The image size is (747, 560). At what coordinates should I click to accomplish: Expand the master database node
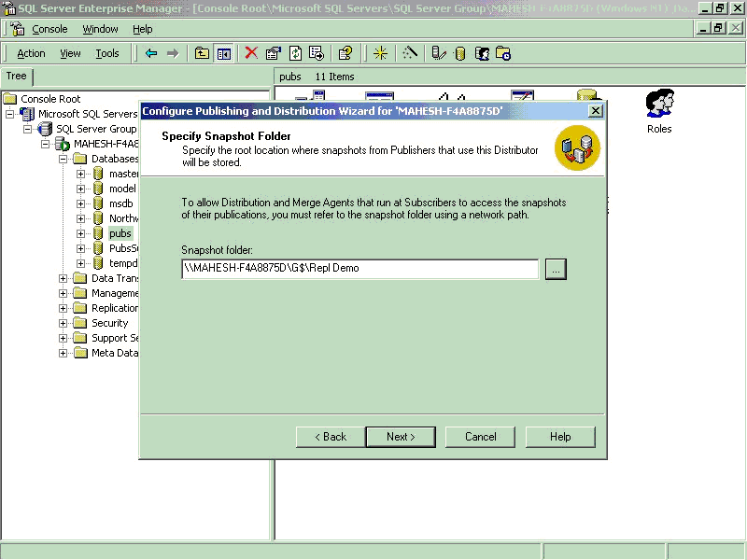(80, 174)
